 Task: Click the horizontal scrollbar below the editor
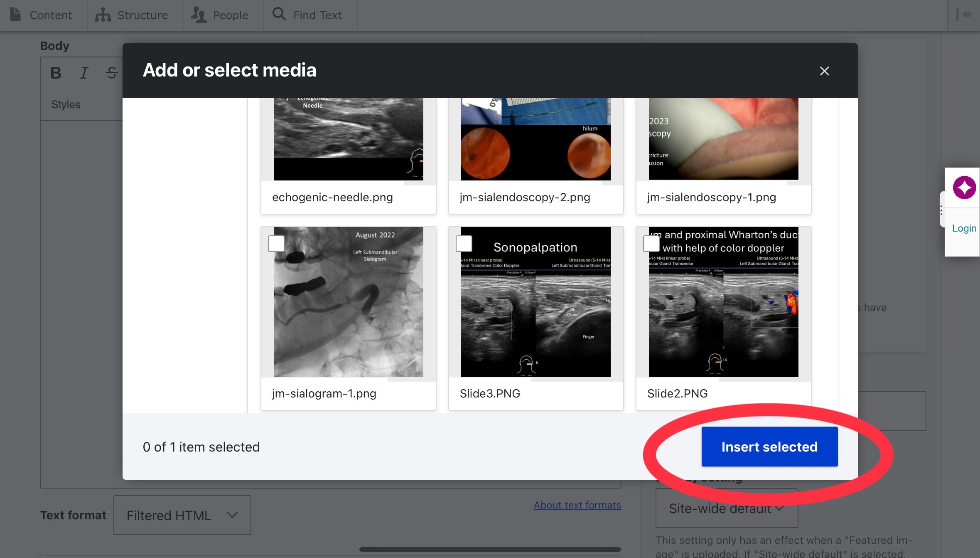click(490, 549)
